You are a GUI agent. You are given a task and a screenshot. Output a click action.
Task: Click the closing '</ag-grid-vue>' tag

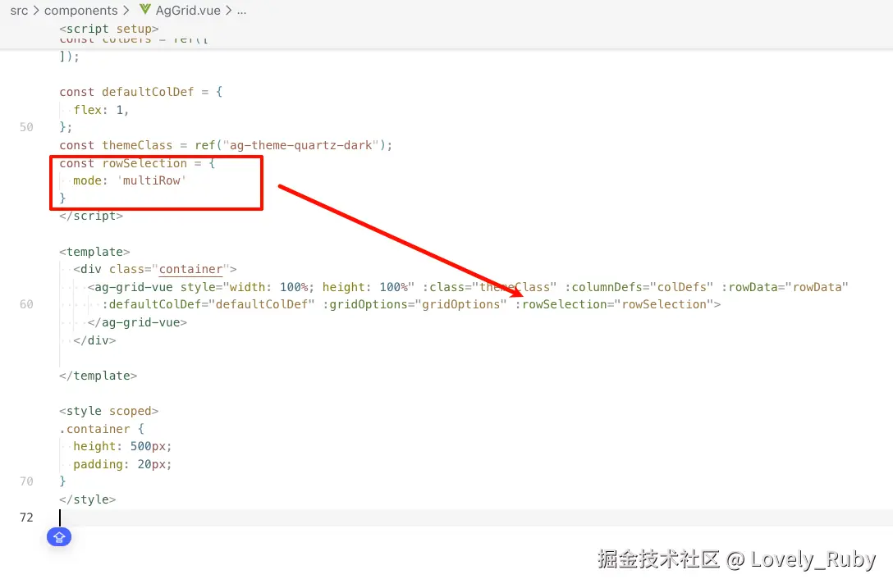(137, 322)
